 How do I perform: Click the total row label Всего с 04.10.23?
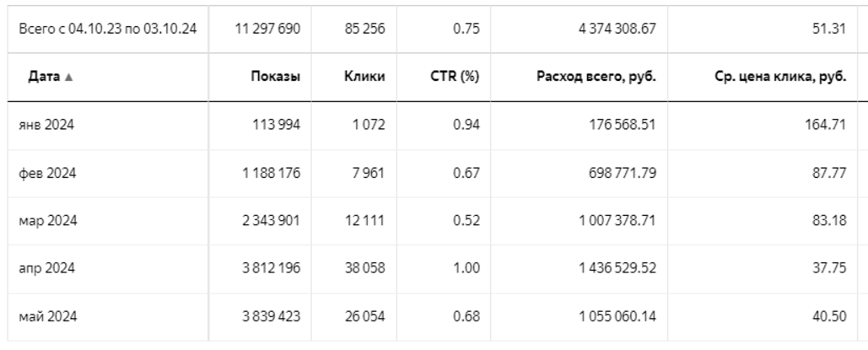click(107, 30)
